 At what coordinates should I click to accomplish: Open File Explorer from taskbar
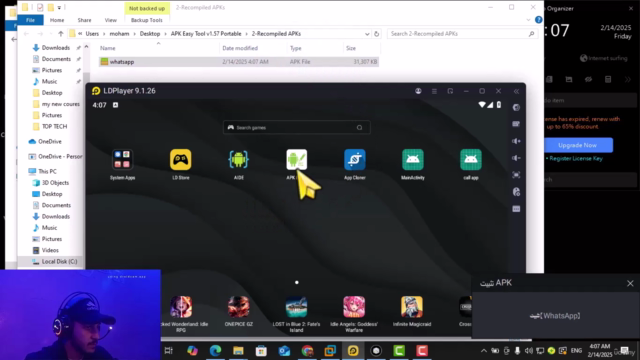pos(238,351)
